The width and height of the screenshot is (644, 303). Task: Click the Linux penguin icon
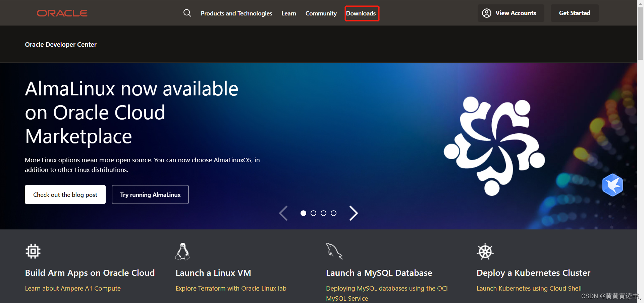tap(182, 251)
